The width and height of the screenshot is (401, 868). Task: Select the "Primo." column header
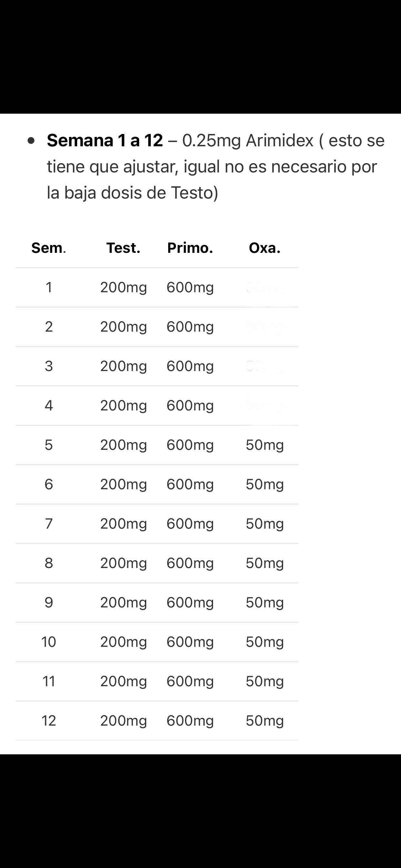(190, 248)
